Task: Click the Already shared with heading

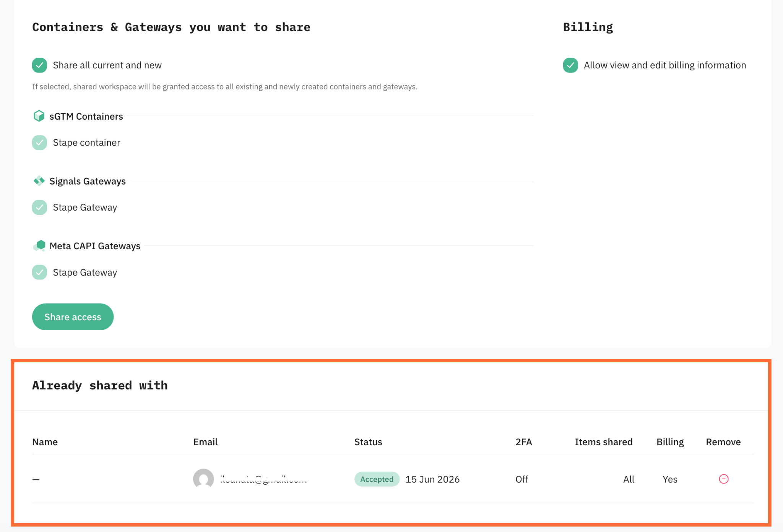Action: point(100,385)
